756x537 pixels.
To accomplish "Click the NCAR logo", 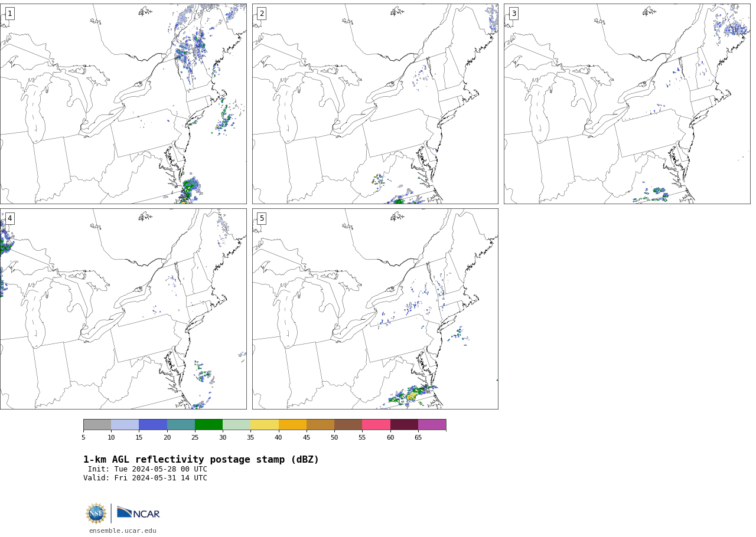I will 138,513.
